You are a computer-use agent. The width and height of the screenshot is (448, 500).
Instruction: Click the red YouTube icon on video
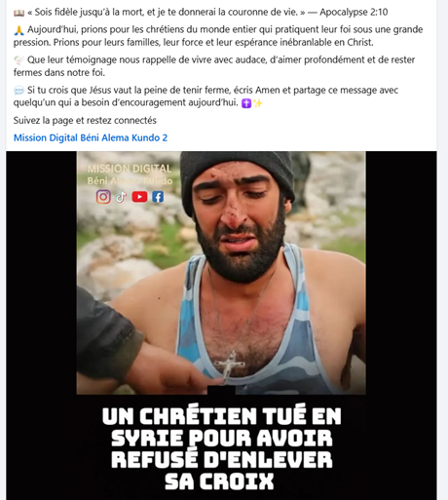(139, 197)
